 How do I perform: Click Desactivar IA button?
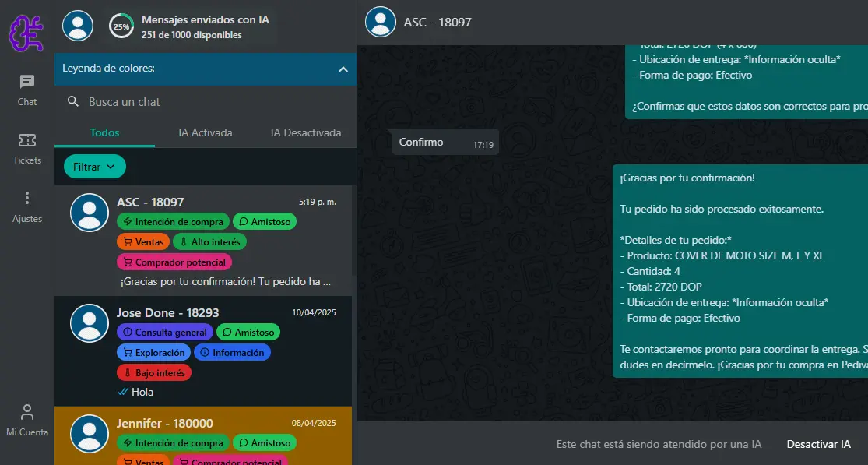coord(819,444)
